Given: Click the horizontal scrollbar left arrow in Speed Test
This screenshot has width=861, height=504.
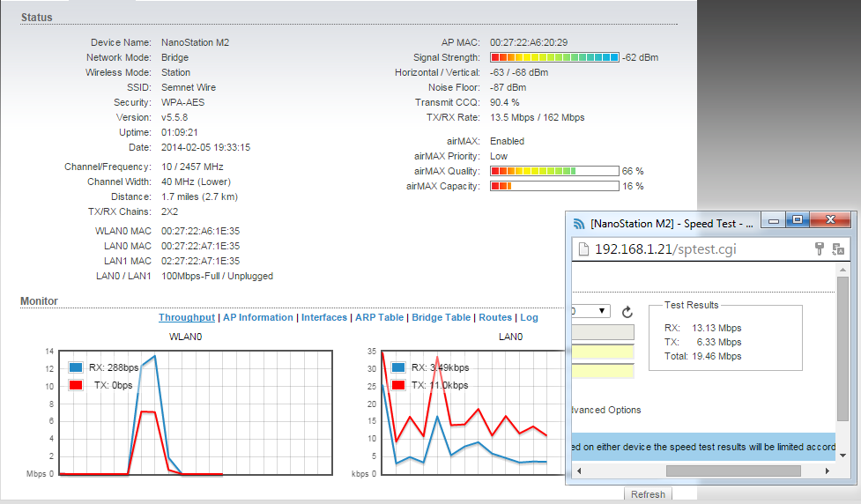Looking at the screenshot, I should [579, 471].
